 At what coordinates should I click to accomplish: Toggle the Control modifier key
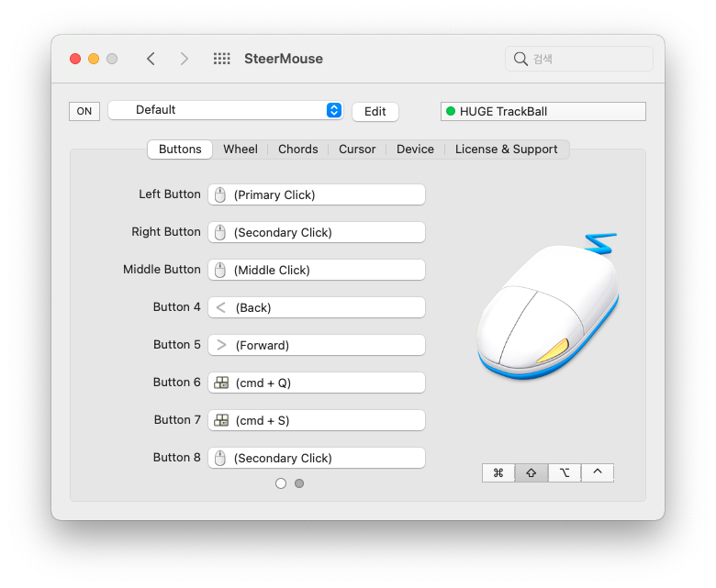point(598,472)
